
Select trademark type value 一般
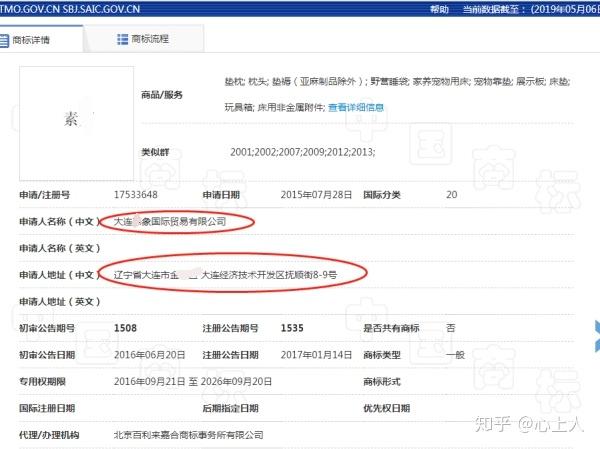(x=455, y=355)
